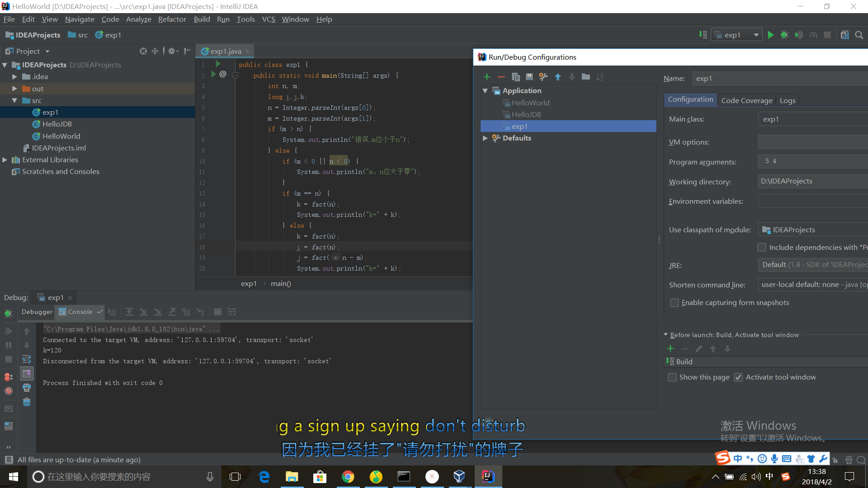Select HelloWorld configuration in Application list
The width and height of the screenshot is (868, 488).
tap(530, 103)
